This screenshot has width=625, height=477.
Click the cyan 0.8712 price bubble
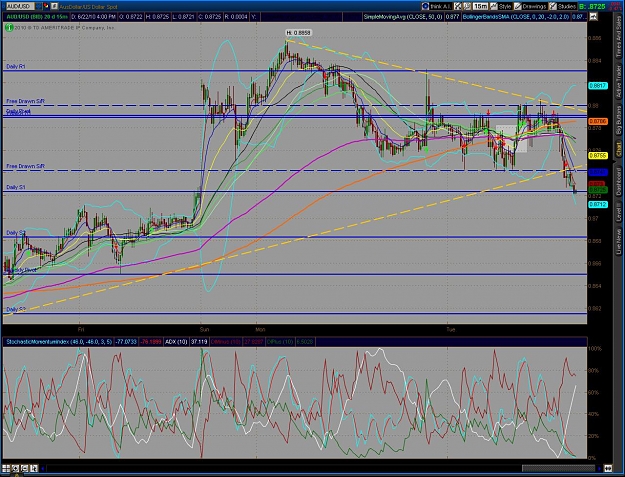[598, 204]
